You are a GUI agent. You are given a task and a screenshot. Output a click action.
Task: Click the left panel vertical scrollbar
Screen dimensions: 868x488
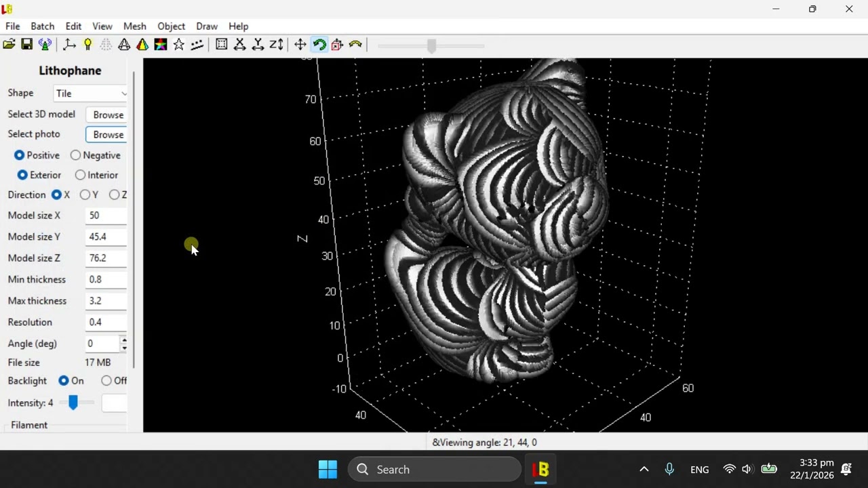click(x=134, y=220)
